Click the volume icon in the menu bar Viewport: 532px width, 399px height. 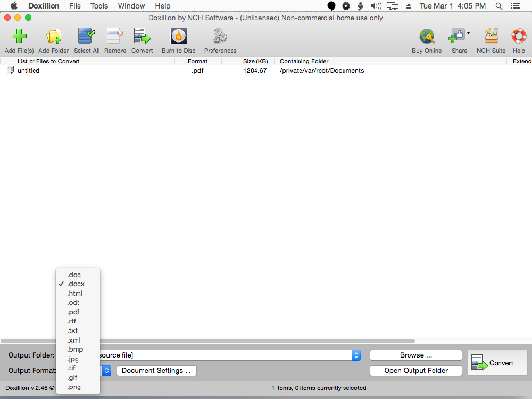click(x=376, y=6)
